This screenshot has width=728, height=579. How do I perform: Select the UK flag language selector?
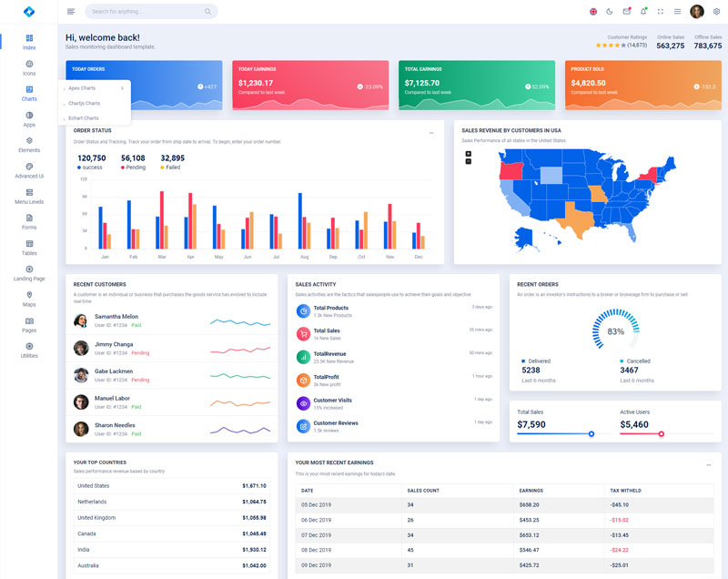click(593, 12)
